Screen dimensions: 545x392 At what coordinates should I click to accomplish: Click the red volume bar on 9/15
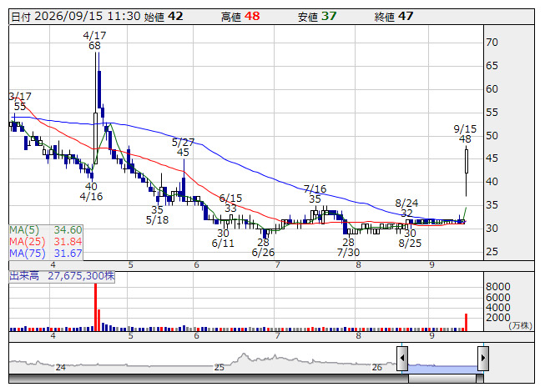[466, 322]
